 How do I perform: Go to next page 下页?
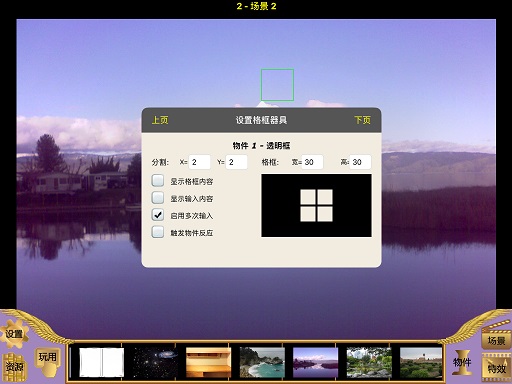pyautogui.click(x=362, y=120)
